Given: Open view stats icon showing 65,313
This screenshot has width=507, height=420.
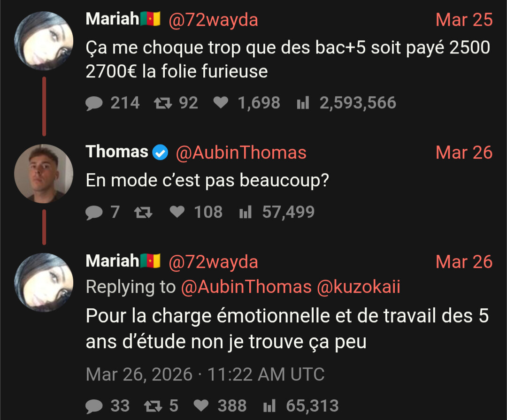Looking at the screenshot, I should [x=269, y=406].
